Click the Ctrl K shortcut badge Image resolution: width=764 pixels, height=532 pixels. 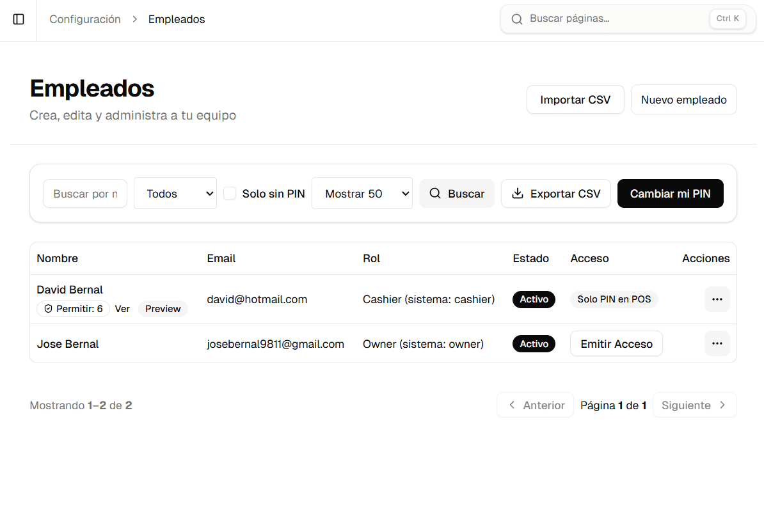pos(728,19)
